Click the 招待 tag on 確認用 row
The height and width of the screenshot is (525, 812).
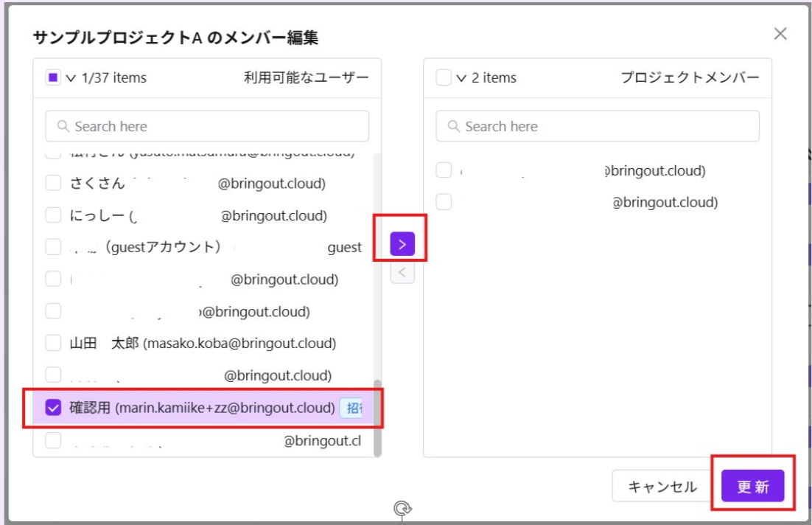pyautogui.click(x=352, y=408)
